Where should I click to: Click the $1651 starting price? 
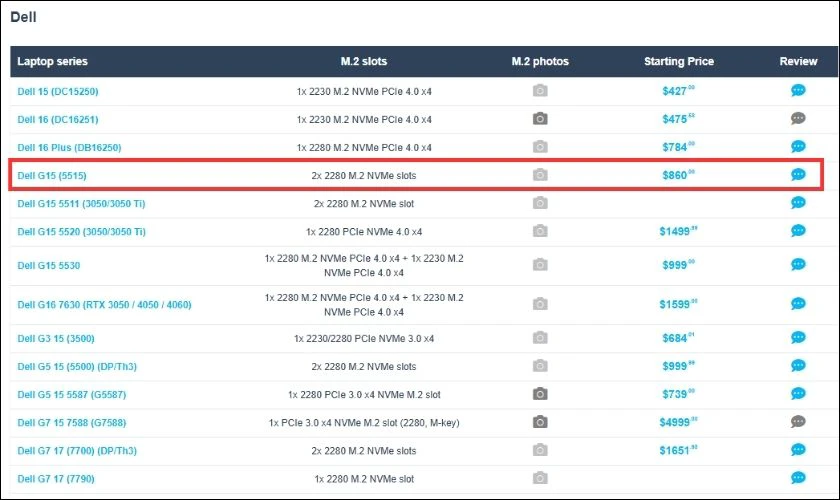(678, 450)
